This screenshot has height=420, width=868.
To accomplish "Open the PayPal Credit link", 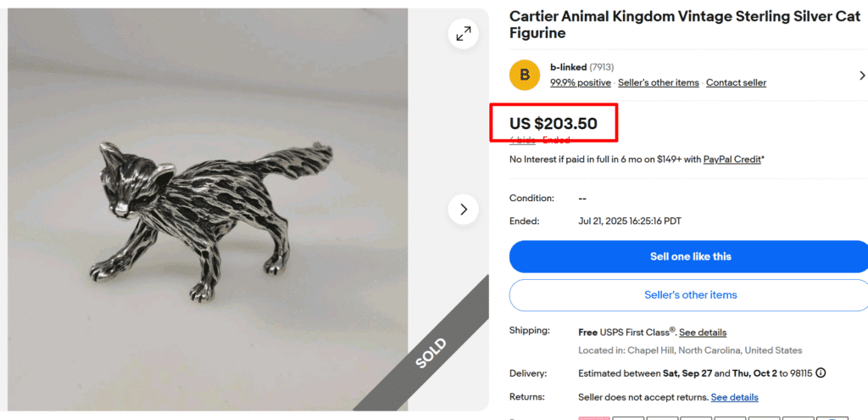I will [732, 159].
